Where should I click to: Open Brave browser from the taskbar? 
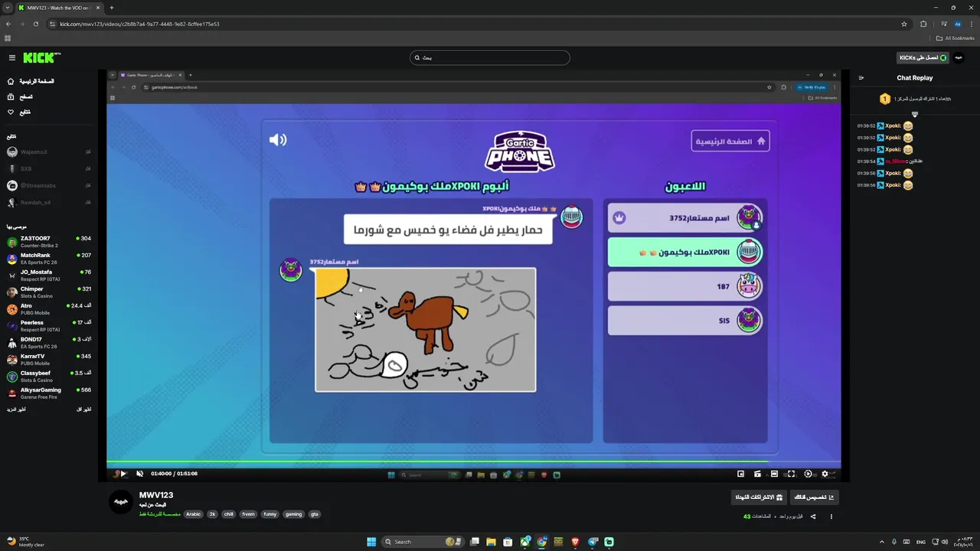click(575, 542)
